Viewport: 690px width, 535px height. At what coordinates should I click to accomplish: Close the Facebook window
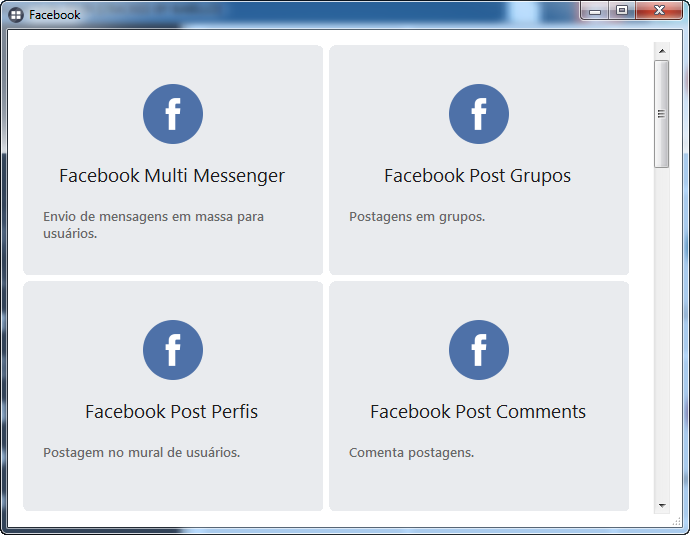click(659, 11)
